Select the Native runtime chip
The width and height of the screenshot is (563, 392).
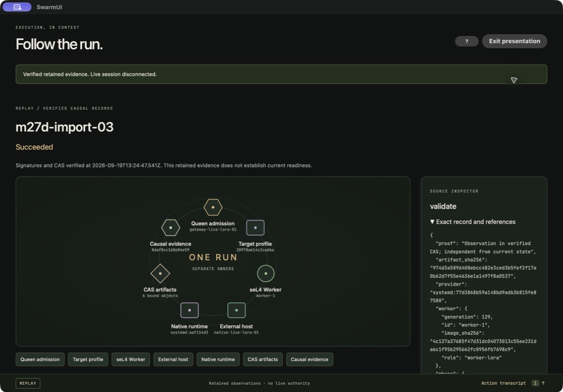click(x=218, y=359)
